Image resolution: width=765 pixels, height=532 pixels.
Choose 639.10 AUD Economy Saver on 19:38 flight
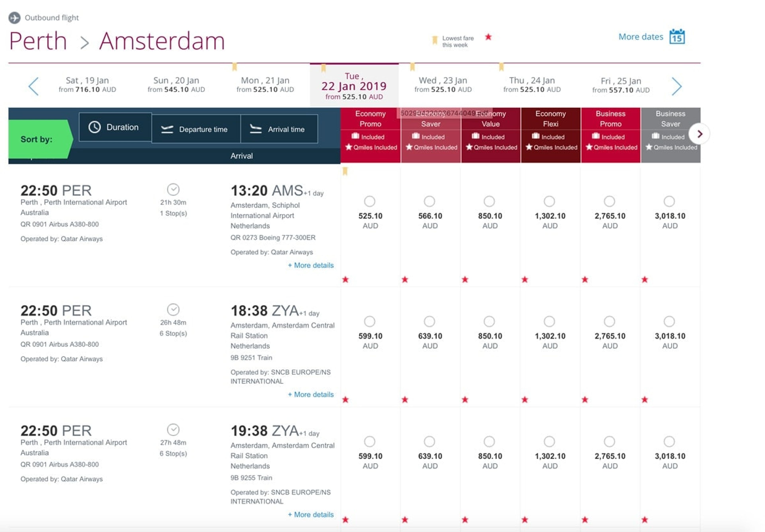429,442
